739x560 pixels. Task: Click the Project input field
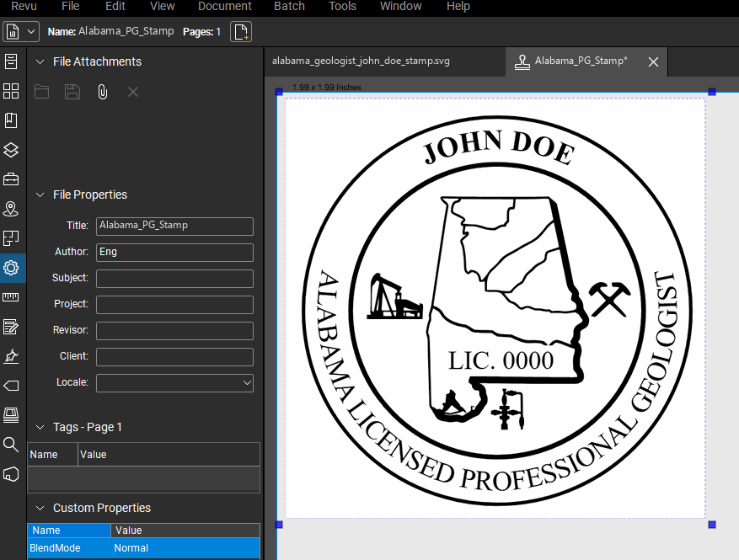click(174, 304)
